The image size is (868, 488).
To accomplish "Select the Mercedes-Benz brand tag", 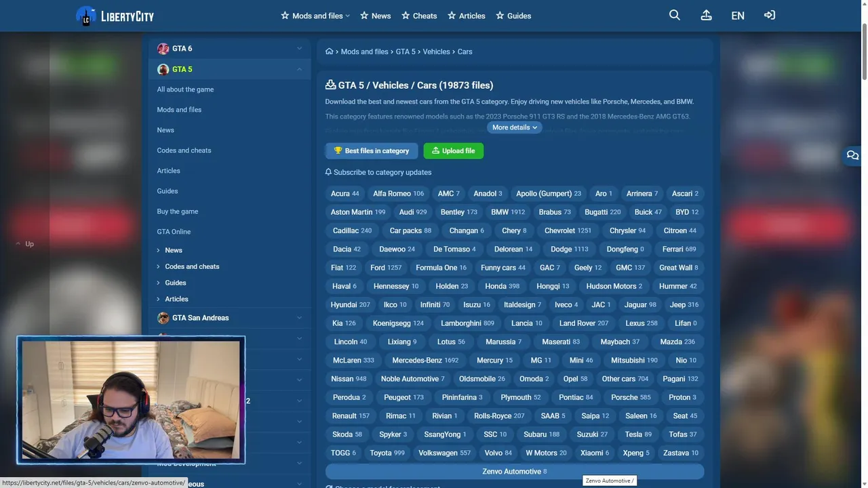I will pos(425,361).
